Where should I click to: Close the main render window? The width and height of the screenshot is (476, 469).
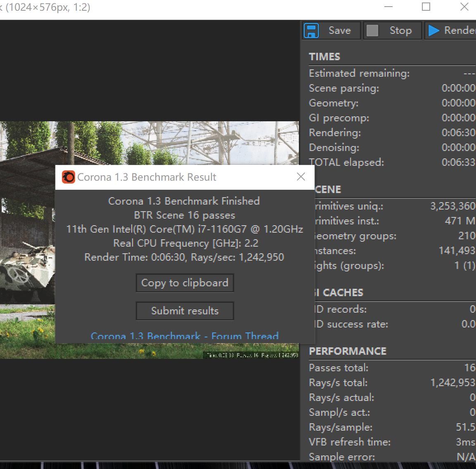(464, 7)
